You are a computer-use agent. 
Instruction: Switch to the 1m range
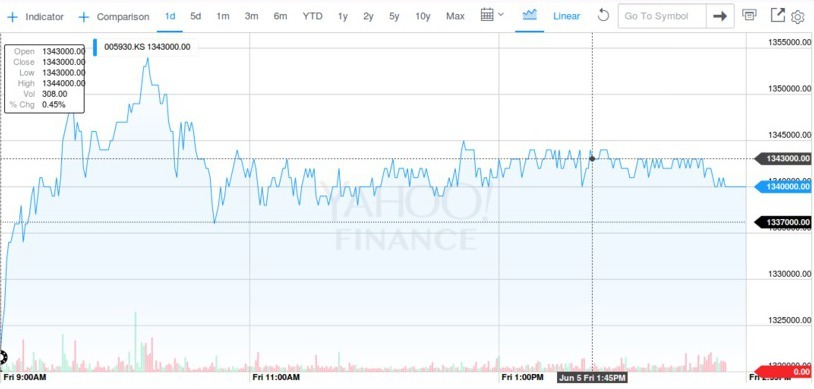223,16
